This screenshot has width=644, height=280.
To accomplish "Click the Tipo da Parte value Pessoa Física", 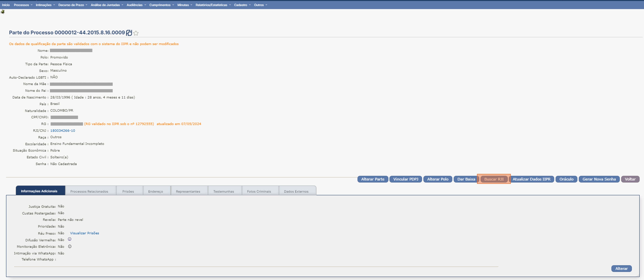I will point(61,64).
